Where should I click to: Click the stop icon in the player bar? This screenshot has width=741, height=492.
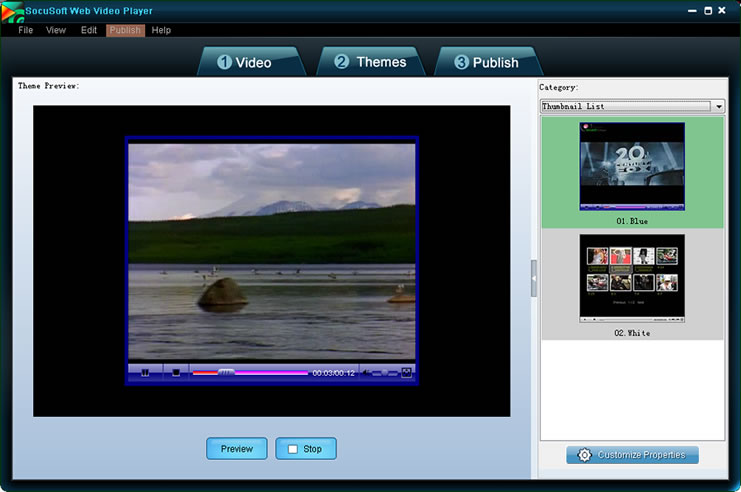[x=176, y=373]
